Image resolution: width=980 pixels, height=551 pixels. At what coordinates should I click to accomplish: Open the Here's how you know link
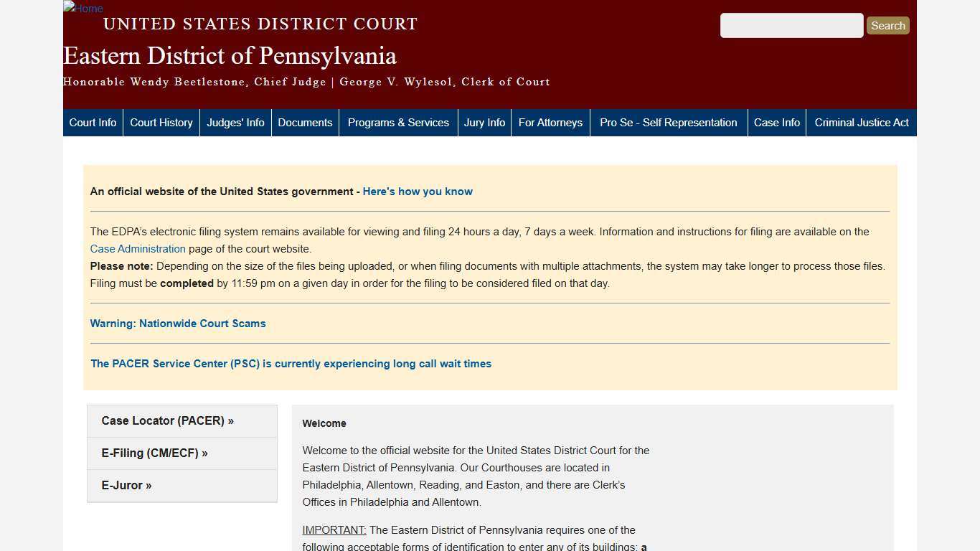click(418, 191)
